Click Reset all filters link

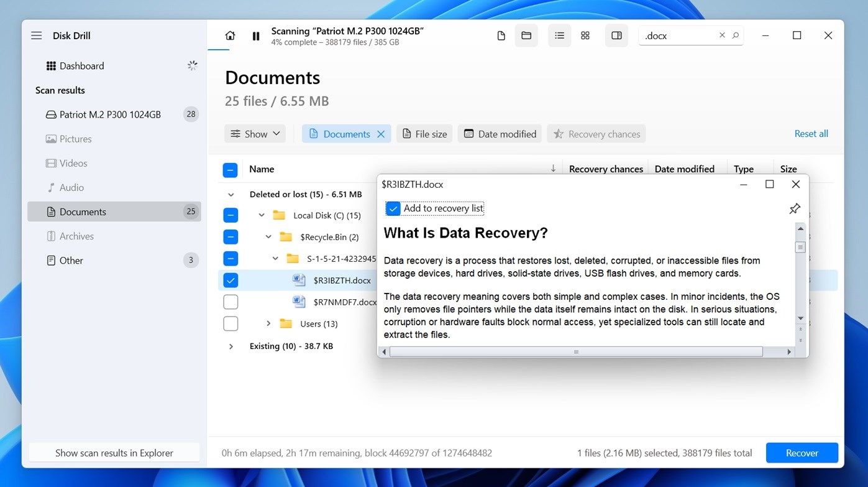coord(811,134)
